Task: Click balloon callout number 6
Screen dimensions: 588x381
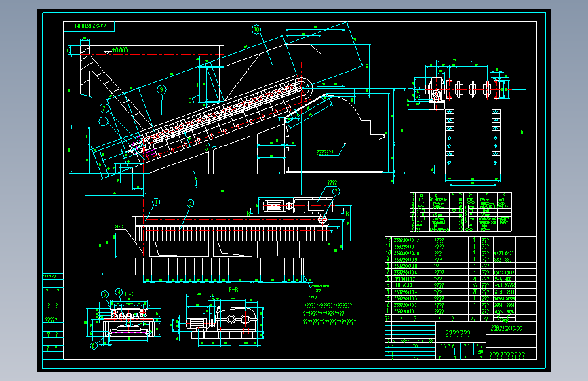Action: (94, 345)
